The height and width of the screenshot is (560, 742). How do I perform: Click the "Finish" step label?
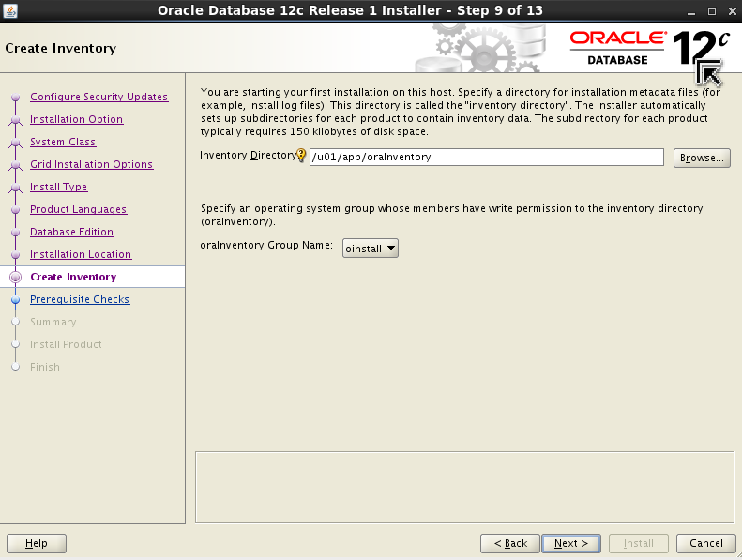tap(45, 367)
